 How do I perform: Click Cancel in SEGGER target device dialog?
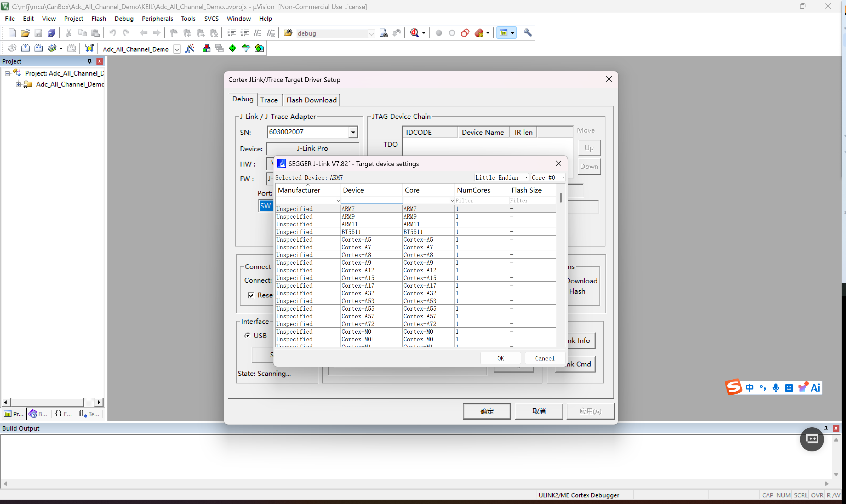click(545, 358)
